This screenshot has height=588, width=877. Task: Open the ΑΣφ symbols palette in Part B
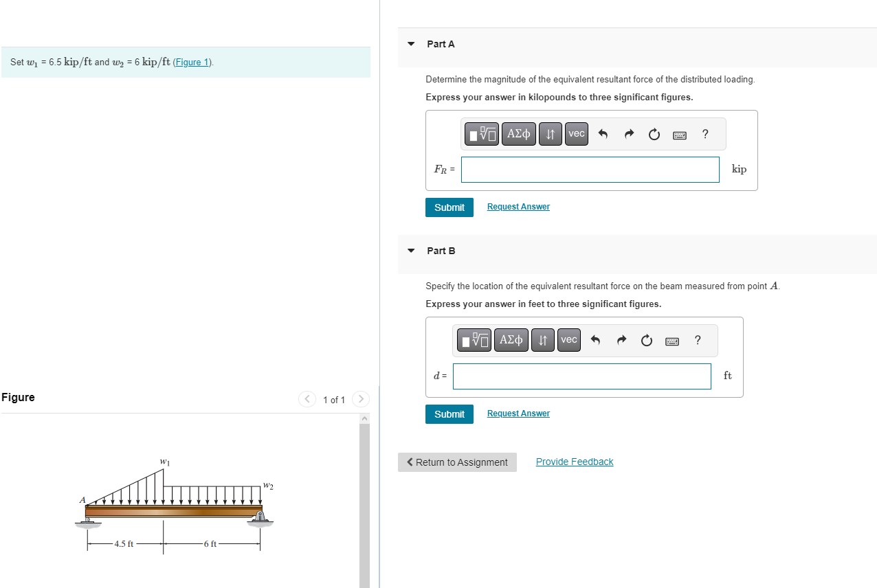tap(511, 339)
